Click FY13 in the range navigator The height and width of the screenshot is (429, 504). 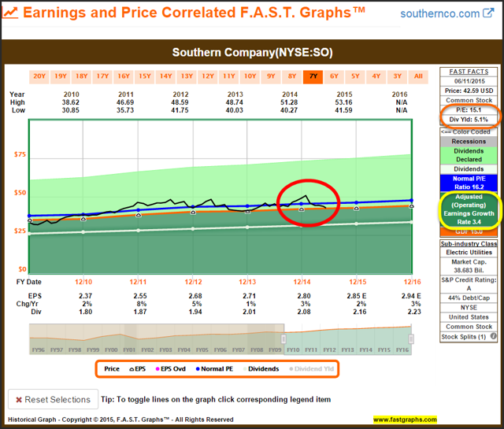[347, 350]
